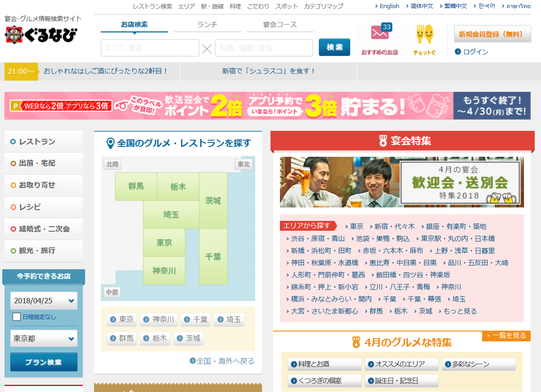Open the 歓迎会・送別会 banner image
The image size is (541, 392).
click(401, 182)
